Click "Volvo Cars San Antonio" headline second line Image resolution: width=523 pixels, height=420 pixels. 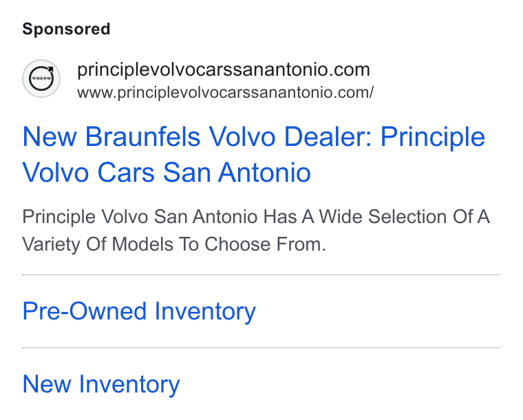click(167, 172)
